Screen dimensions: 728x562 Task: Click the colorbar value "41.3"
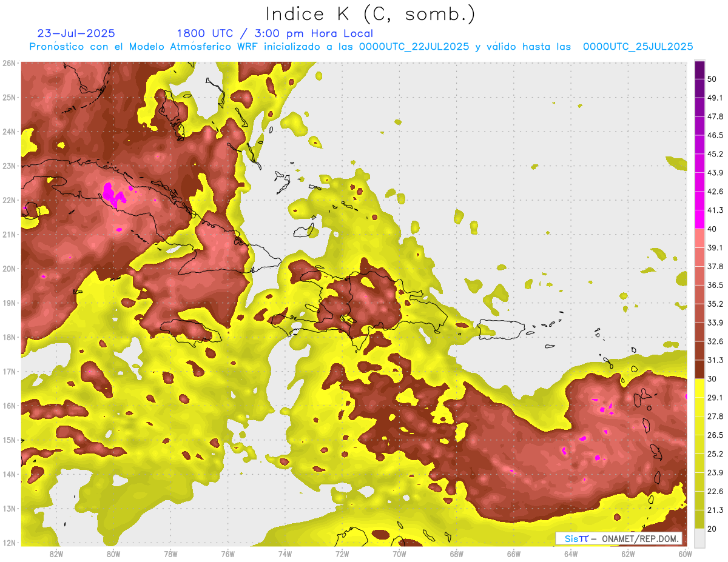pos(715,210)
